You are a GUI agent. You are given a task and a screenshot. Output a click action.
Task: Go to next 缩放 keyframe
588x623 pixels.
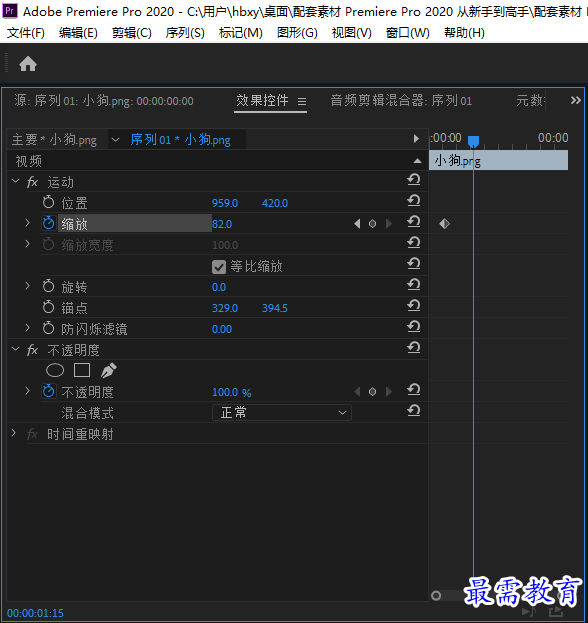click(x=389, y=224)
